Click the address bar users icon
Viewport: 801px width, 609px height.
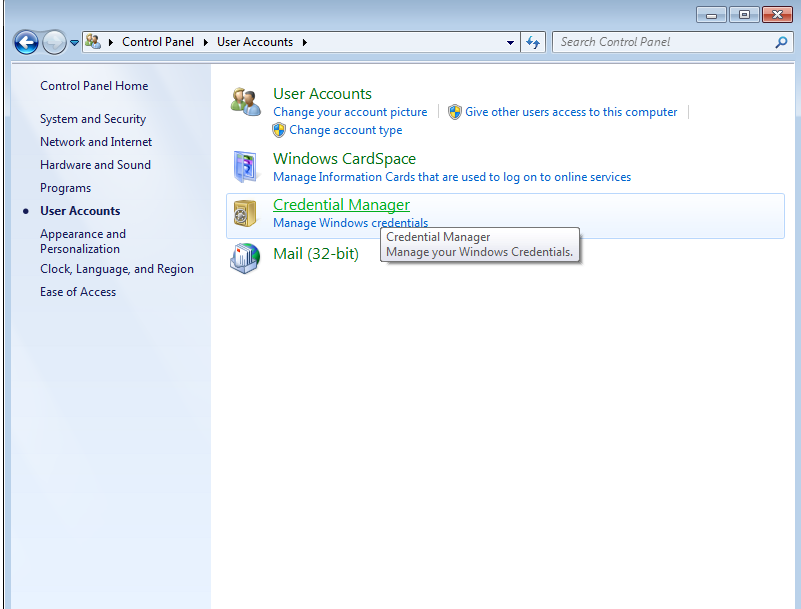(93, 41)
